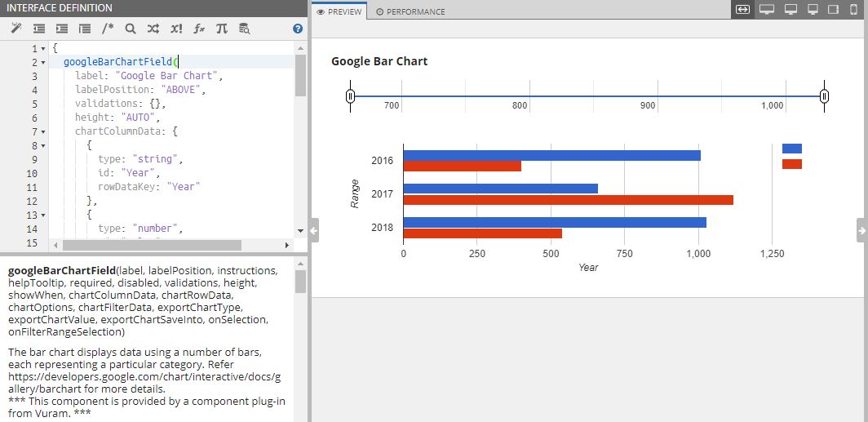Click the red 2017 bar
The width and height of the screenshot is (868, 422).
(568, 200)
